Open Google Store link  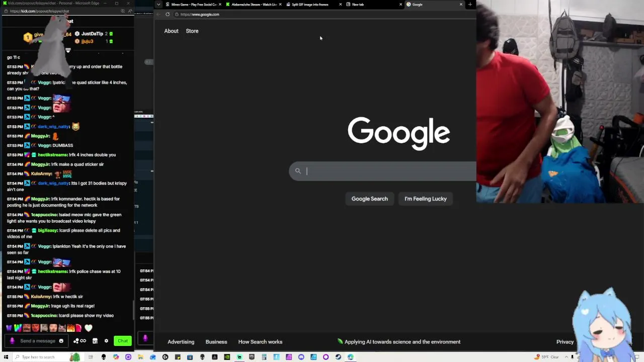[192, 31]
